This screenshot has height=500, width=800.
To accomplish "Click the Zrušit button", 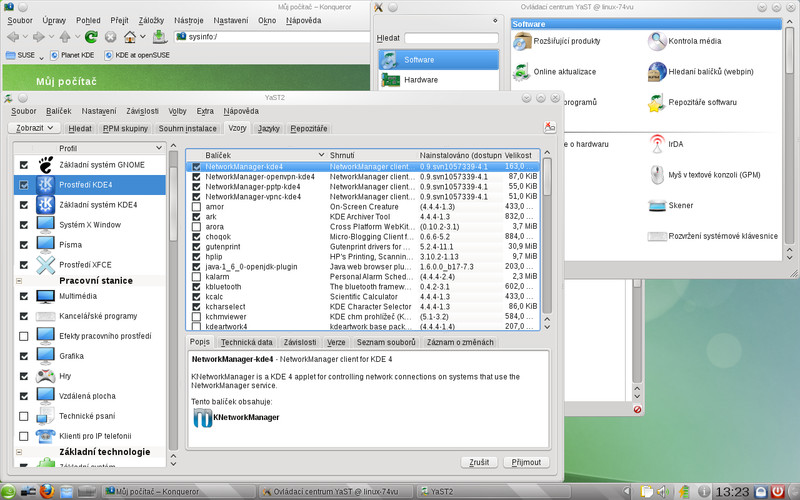I will 479,462.
